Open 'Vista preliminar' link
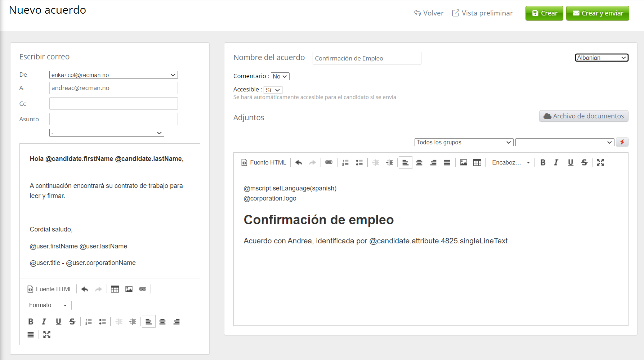Image resolution: width=644 pixels, height=360 pixels. (482, 13)
